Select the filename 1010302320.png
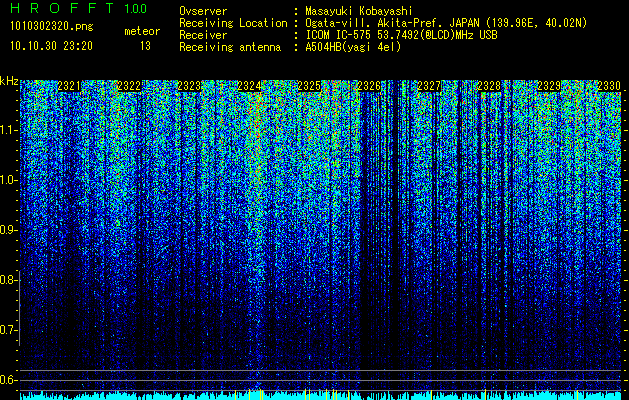This screenshot has height=400, width=629. tap(51, 27)
